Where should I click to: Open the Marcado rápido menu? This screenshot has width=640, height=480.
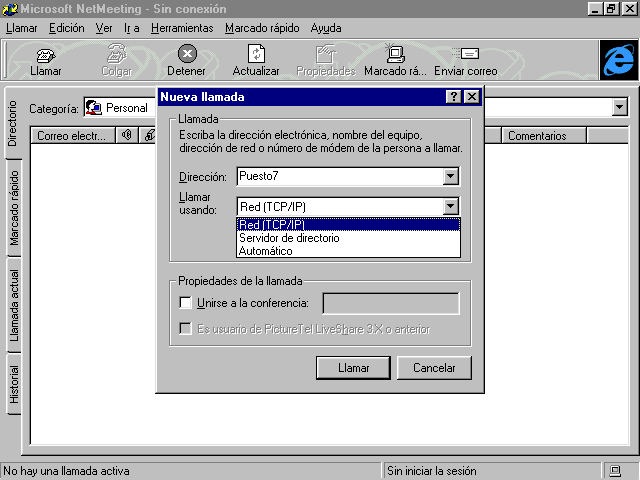click(262, 28)
